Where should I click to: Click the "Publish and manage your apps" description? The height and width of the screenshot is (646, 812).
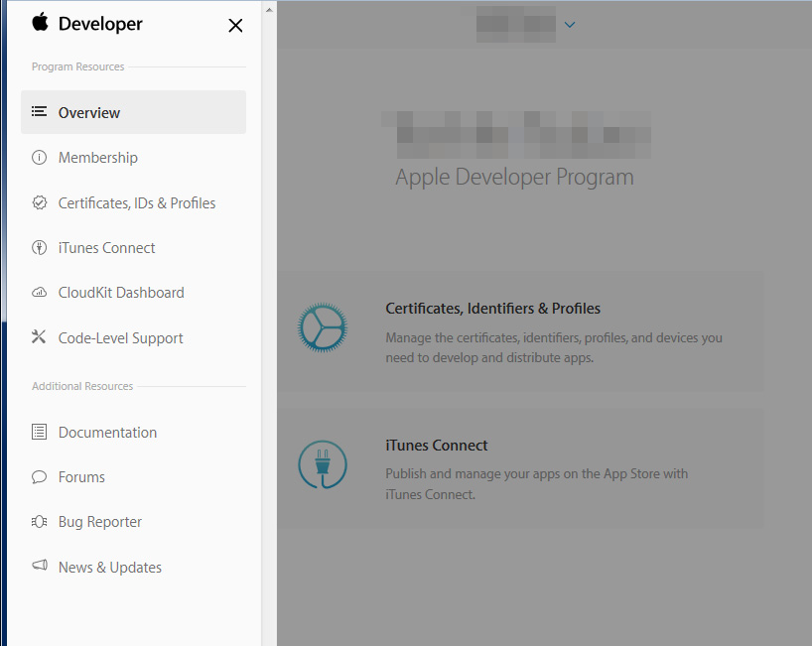pyautogui.click(x=536, y=484)
